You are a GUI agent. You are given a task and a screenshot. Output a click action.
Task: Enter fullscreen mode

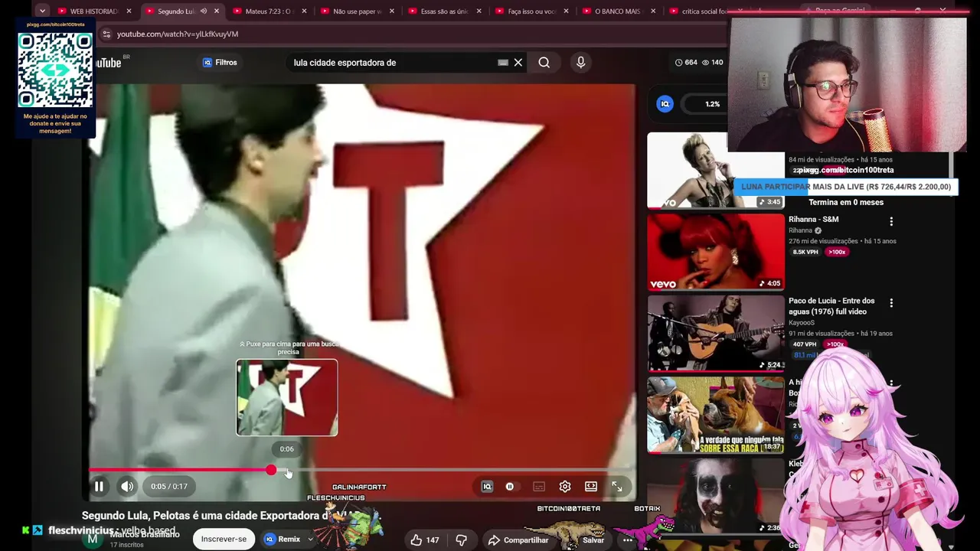(617, 487)
